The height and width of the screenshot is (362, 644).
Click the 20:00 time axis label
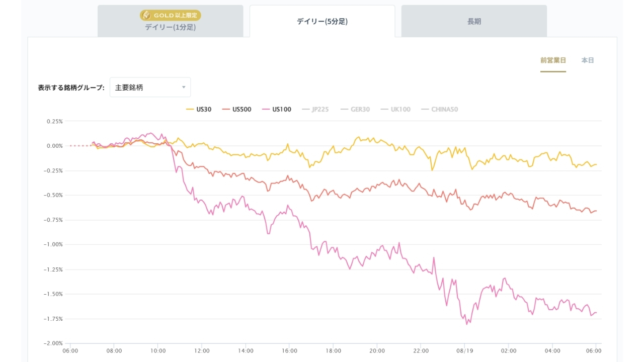(x=377, y=350)
